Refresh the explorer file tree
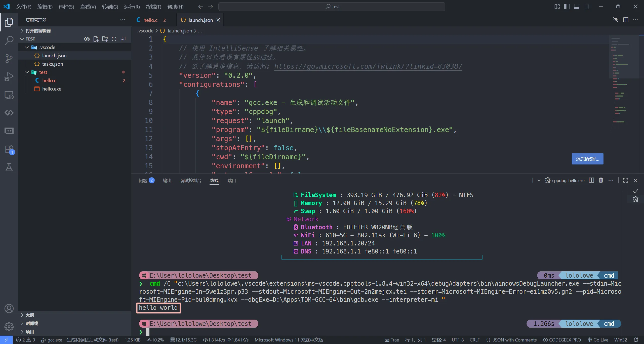 114,39
